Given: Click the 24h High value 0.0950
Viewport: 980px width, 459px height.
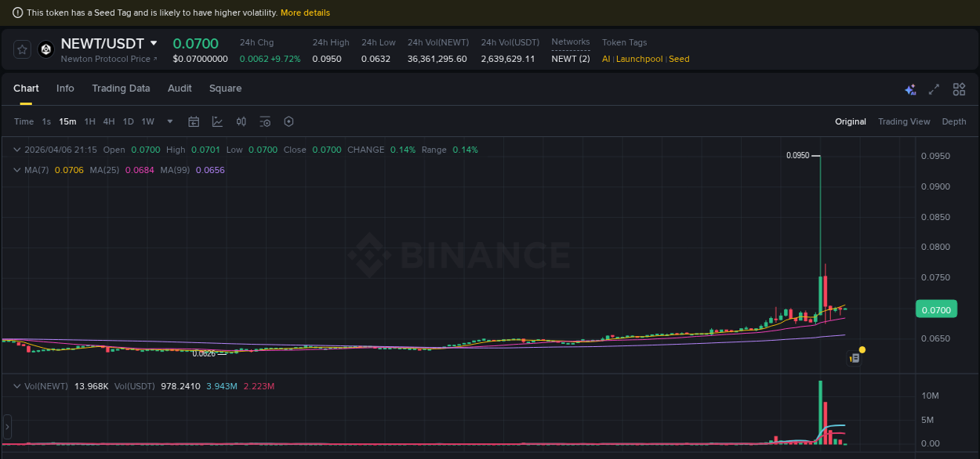Looking at the screenshot, I should (327, 59).
